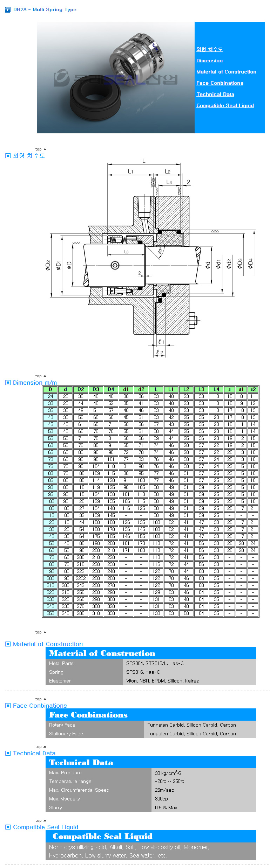
Task: Click the Slurry 0.5 % Max. value
Action: pos(167,807)
